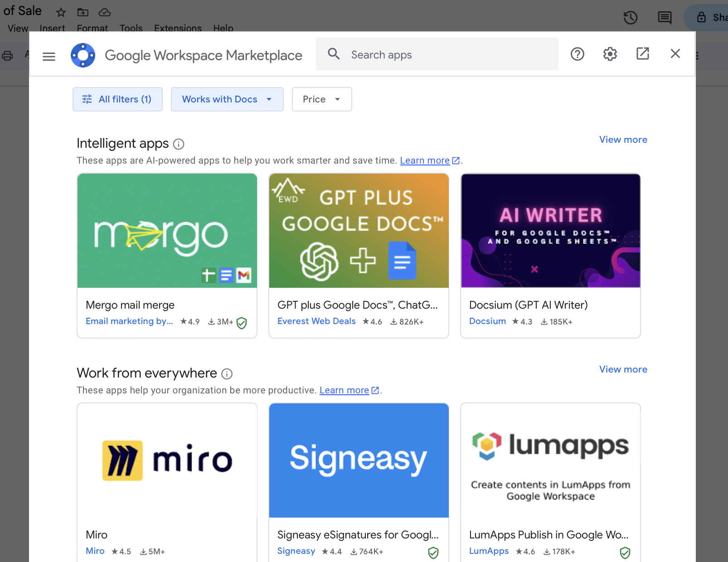Star the document in Docs window
The width and height of the screenshot is (728, 562).
pyautogui.click(x=61, y=12)
